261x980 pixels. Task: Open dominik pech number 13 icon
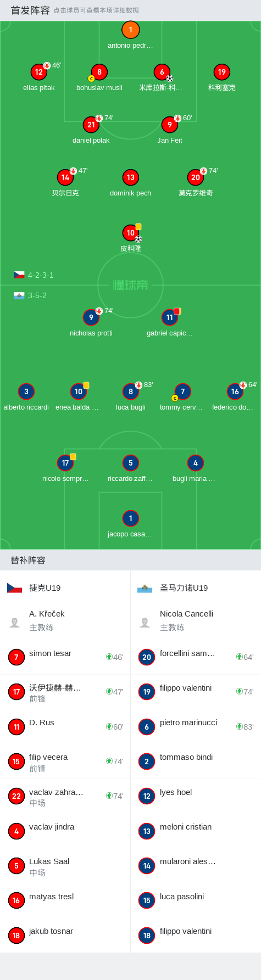[x=130, y=177]
